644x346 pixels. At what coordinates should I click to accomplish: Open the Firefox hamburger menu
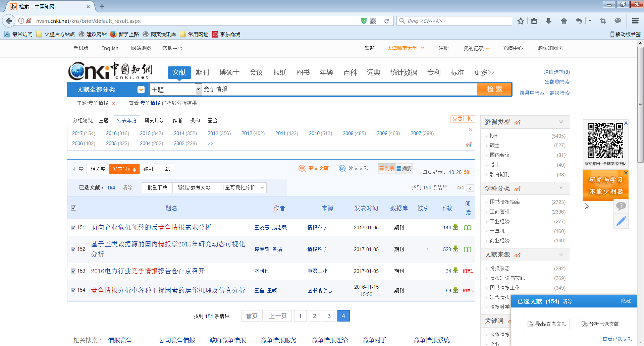click(635, 21)
